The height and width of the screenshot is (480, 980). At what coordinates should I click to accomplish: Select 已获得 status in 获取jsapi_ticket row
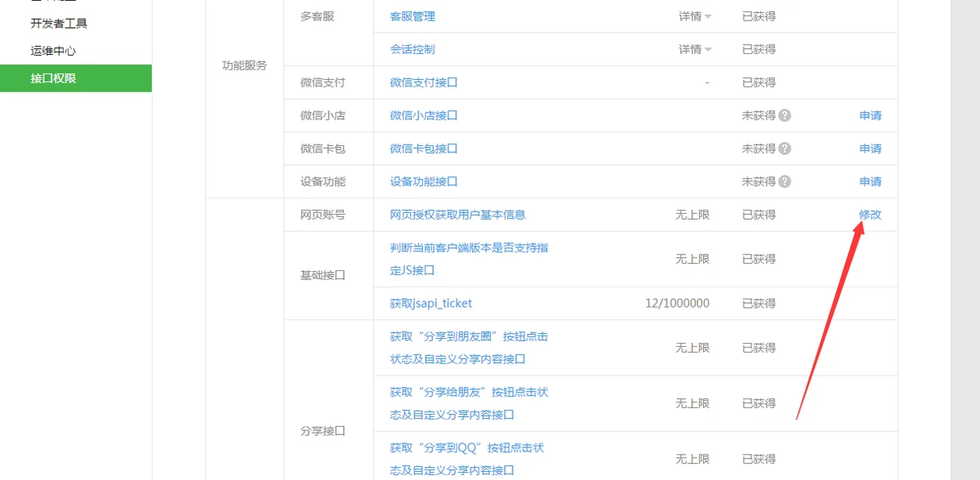[759, 303]
